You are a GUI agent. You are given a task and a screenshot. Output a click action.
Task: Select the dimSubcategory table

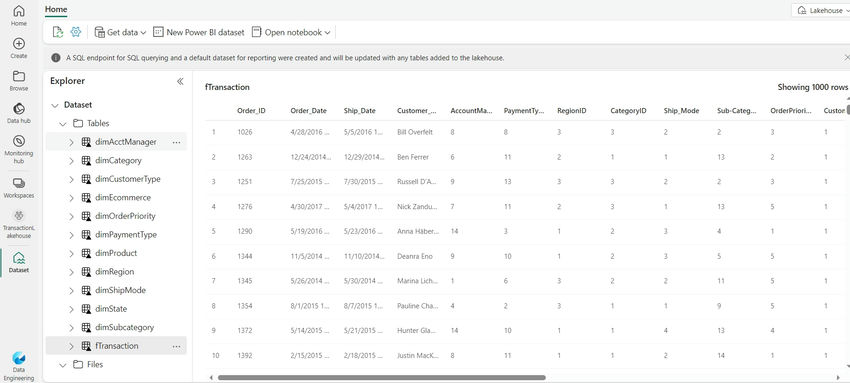coord(125,327)
